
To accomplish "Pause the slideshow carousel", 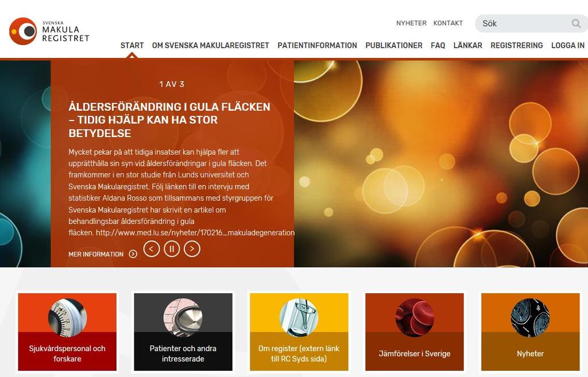I will (x=172, y=248).
